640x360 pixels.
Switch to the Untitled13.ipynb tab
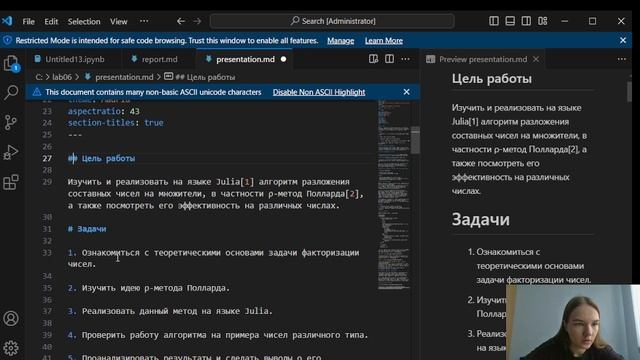point(75,60)
